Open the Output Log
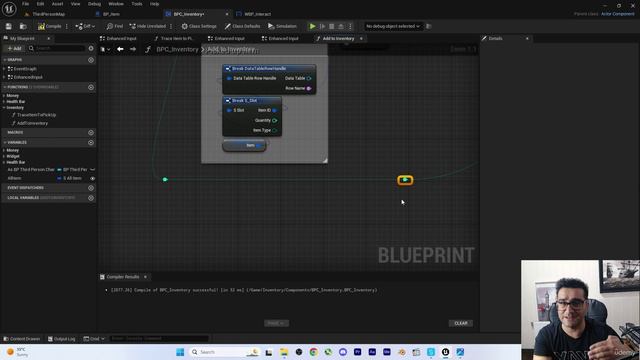This screenshot has width=640, height=360. click(x=62, y=339)
